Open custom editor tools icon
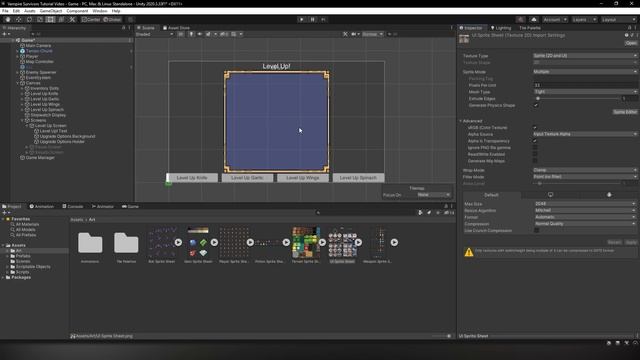 pos(72,19)
